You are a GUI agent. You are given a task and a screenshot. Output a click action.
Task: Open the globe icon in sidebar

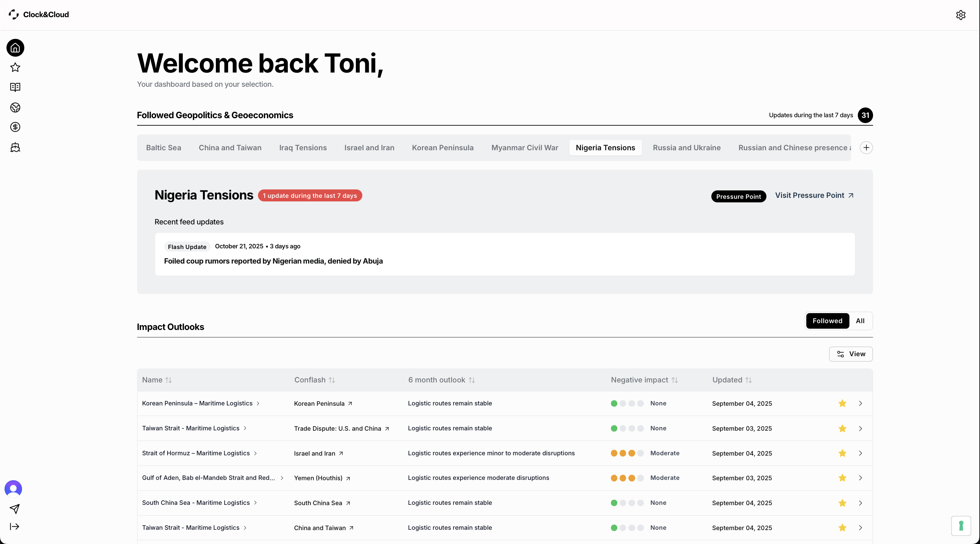click(15, 108)
